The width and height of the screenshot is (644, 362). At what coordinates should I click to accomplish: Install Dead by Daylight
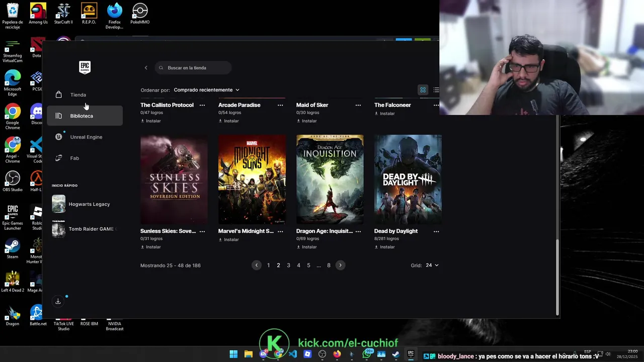[385, 247]
